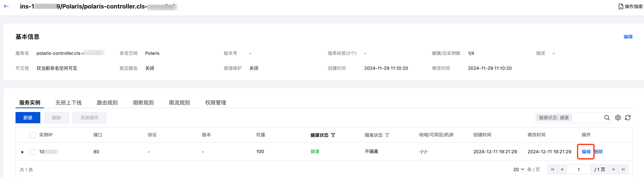The height and width of the screenshot is (179, 644).
Task: Click the 操作指南 link text
Action: [x=634, y=6]
